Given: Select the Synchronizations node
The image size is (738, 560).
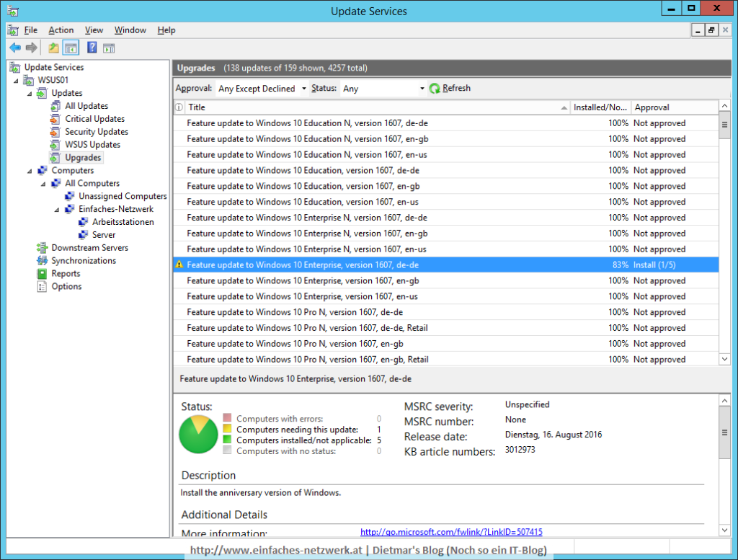Looking at the screenshot, I should (74, 260).
